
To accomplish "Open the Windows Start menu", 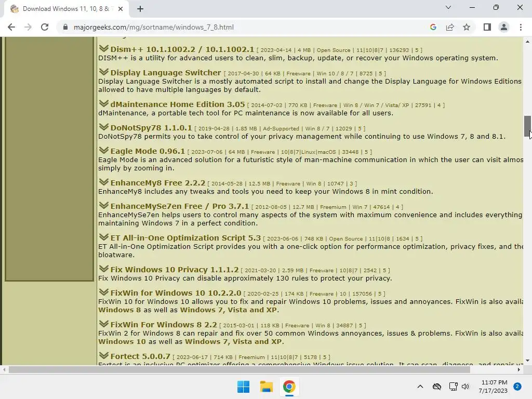I will click(243, 387).
